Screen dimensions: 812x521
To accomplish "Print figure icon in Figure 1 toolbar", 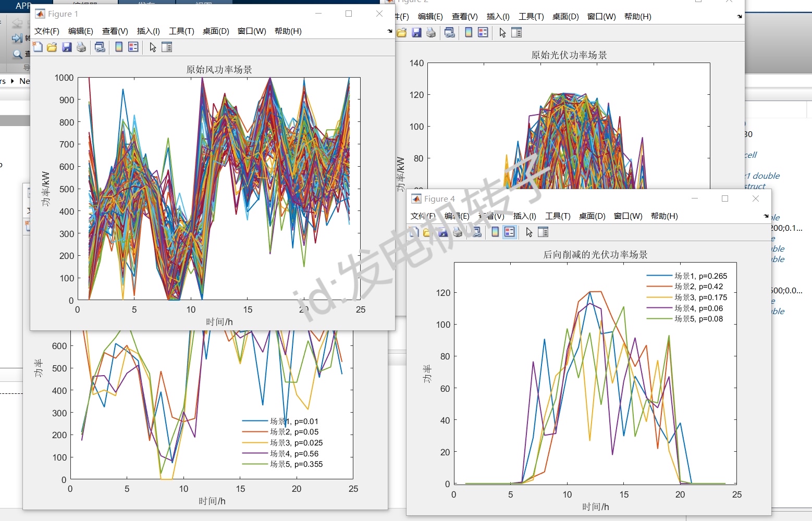I will [x=81, y=47].
